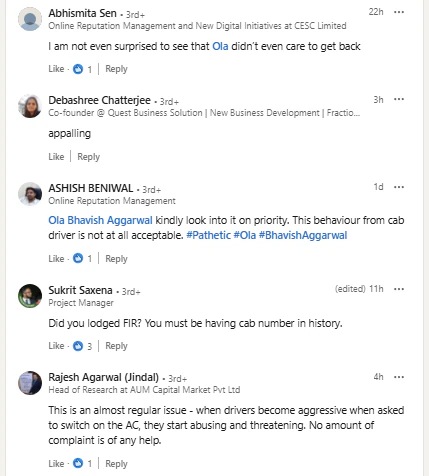Viewport: 429px width, 476px height.
Task: Open the three-dot menu on Abhismita Sen's comment
Action: pyautogui.click(x=399, y=12)
